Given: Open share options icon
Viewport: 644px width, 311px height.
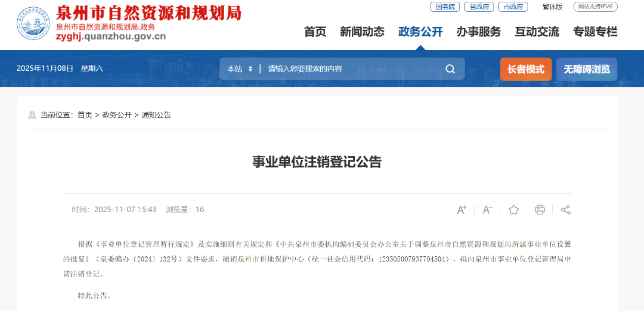Looking at the screenshot, I should click(x=565, y=210).
